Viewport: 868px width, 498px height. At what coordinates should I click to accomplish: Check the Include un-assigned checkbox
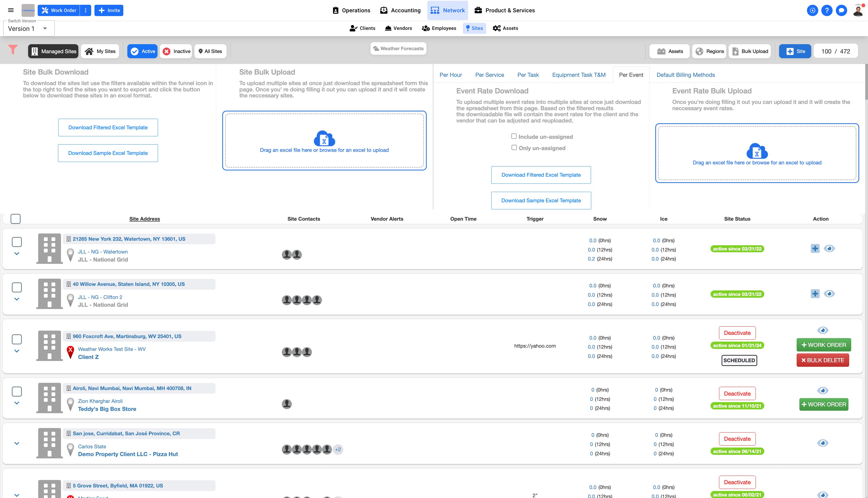(514, 137)
